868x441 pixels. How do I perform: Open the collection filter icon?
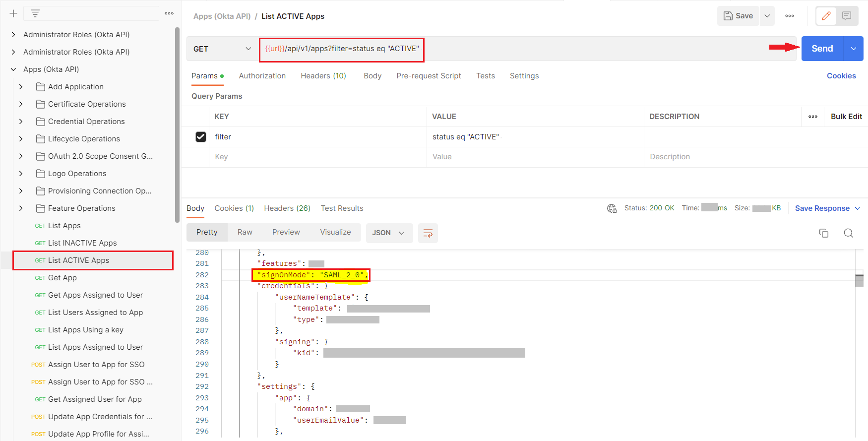point(35,13)
